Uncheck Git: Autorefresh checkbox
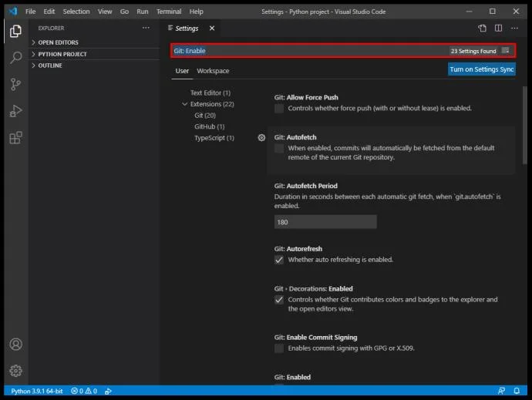This screenshot has height=400, width=532. [279, 260]
